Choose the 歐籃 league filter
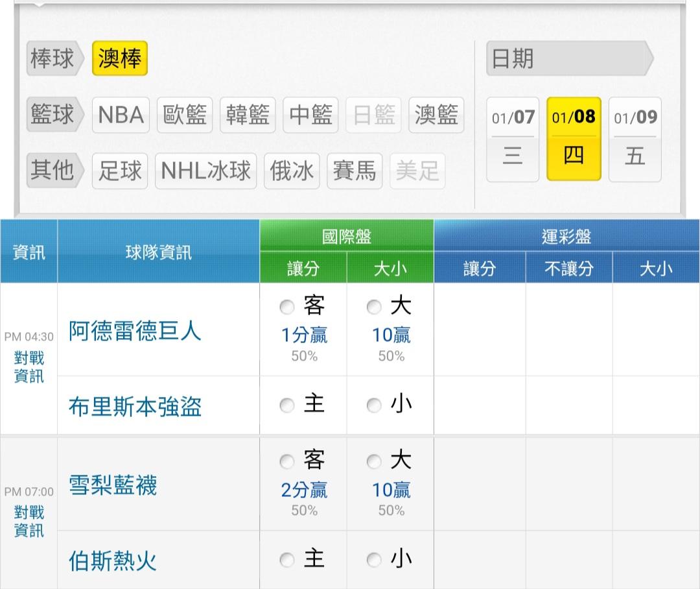 click(185, 115)
